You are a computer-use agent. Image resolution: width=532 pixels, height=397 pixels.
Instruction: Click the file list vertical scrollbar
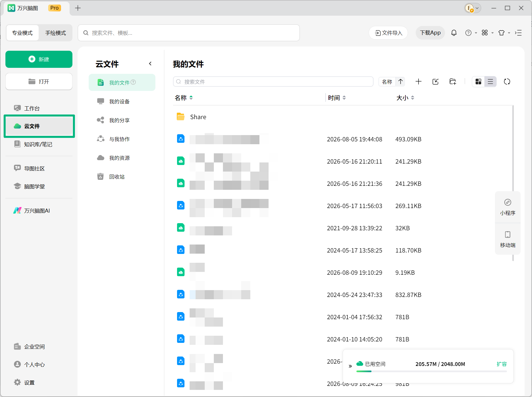point(513,148)
